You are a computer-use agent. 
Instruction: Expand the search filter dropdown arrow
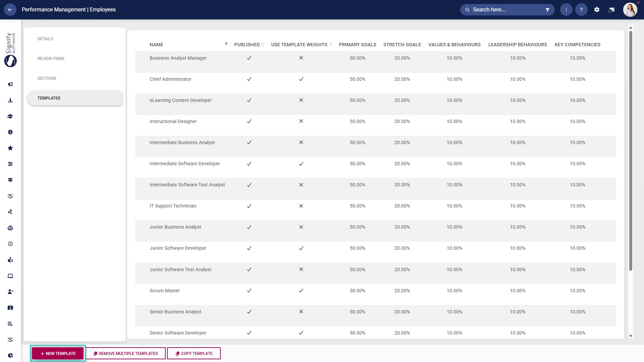pyautogui.click(x=547, y=10)
